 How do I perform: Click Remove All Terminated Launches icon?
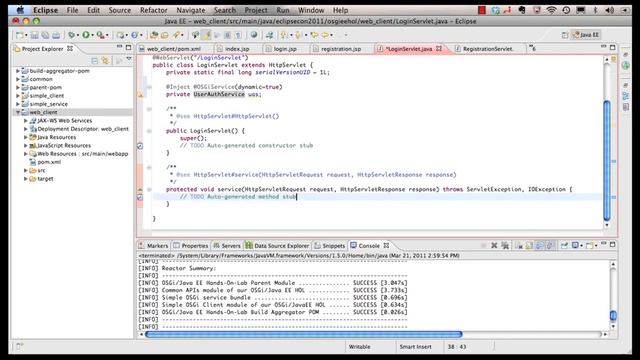(x=505, y=245)
